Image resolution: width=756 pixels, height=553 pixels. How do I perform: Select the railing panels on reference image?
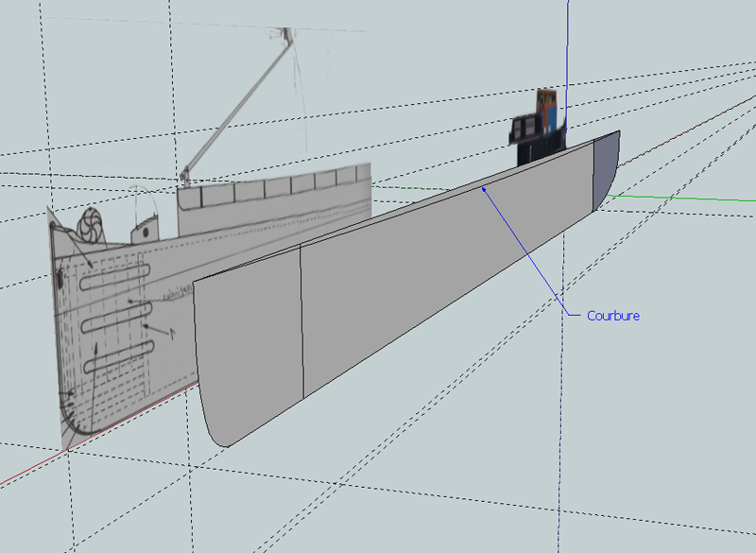point(274,189)
